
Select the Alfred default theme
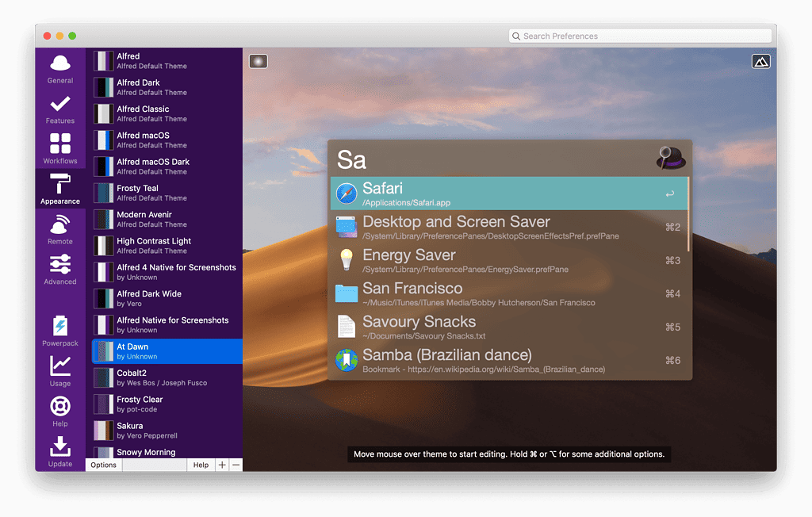pos(167,61)
